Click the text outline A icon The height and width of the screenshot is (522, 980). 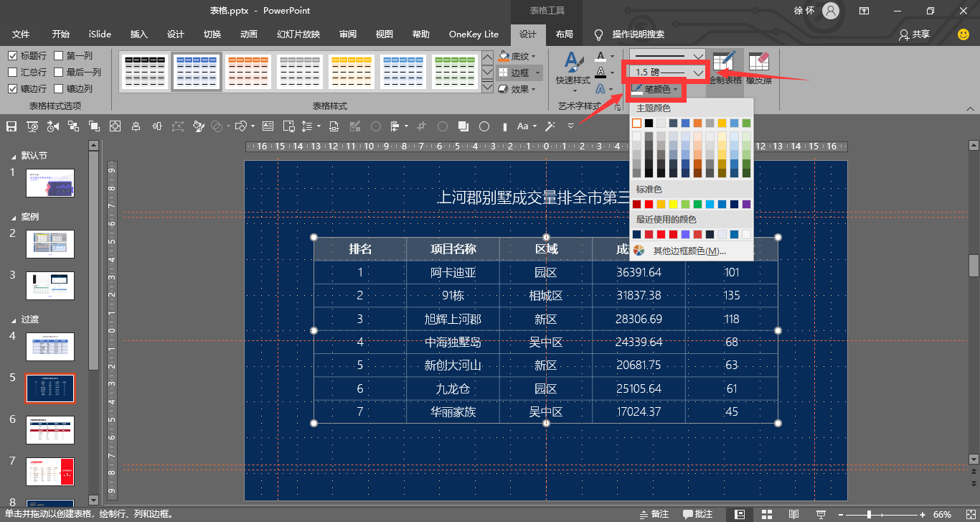(x=600, y=73)
